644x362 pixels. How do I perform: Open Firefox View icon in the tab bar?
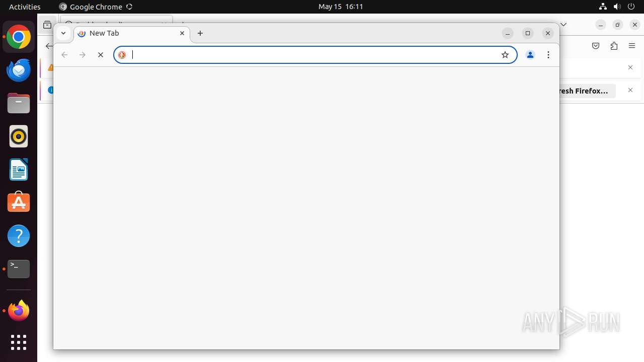pos(47,25)
